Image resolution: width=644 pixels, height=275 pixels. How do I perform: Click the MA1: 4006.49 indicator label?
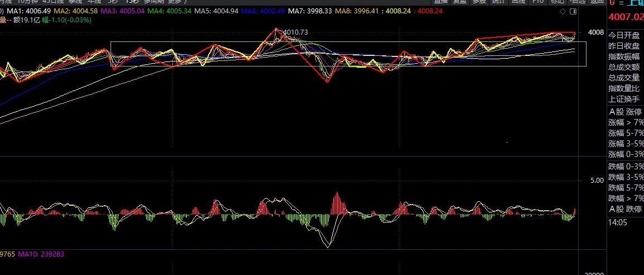coord(29,11)
